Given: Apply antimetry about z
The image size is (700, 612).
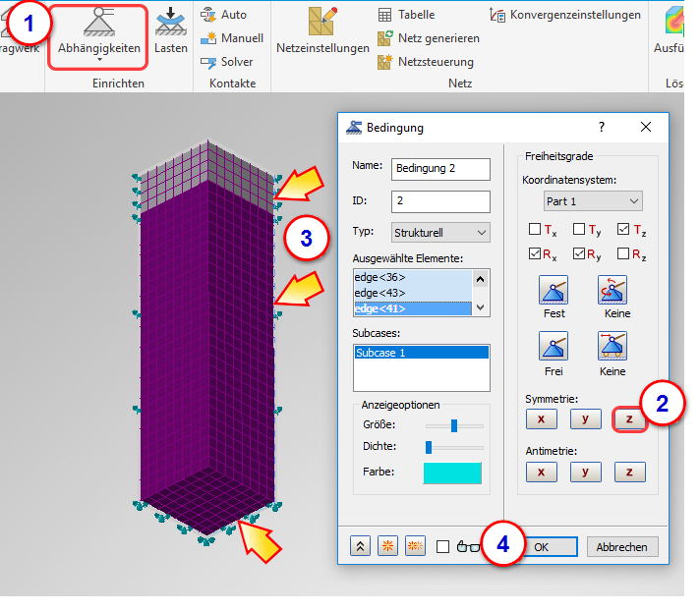Looking at the screenshot, I should [629, 472].
